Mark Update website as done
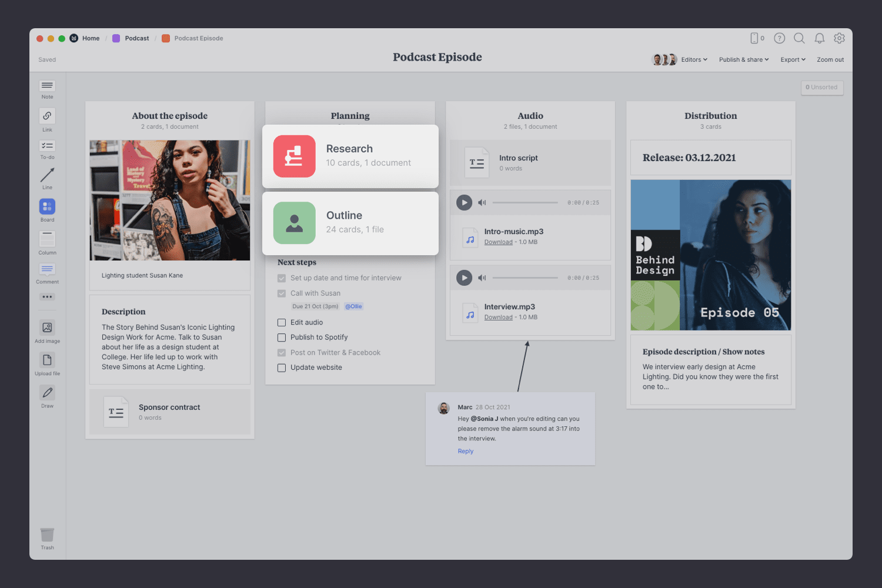Viewport: 882px width, 588px height. 282,367
